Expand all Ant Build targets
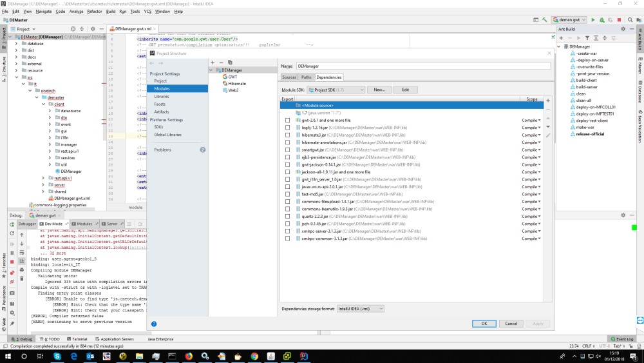Viewport: 644px width, 363px height. (x=596, y=38)
